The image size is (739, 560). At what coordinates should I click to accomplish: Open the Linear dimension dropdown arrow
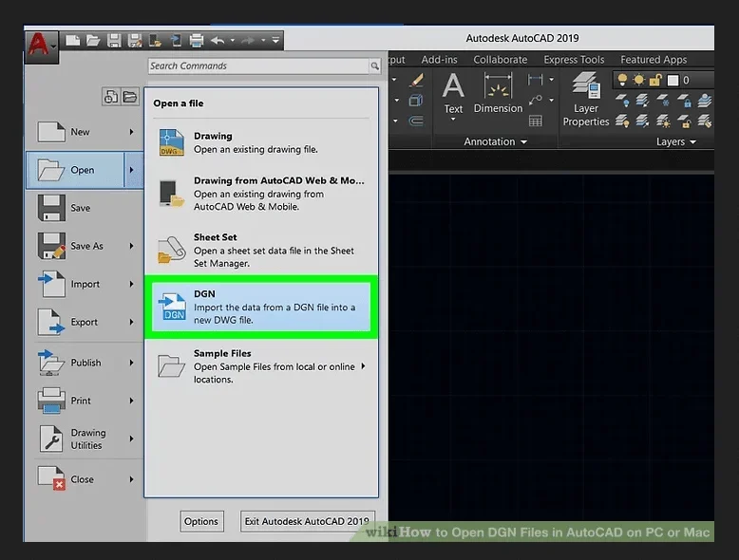tap(552, 80)
